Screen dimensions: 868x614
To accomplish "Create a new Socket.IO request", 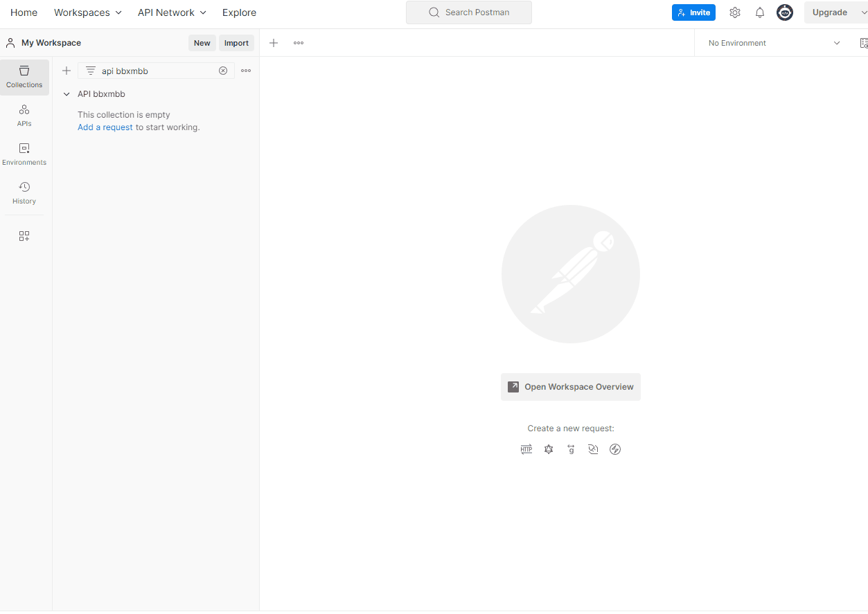I will pyautogui.click(x=615, y=449).
